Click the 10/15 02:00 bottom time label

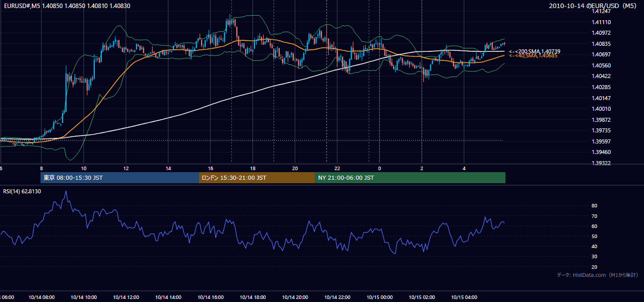(x=422, y=297)
